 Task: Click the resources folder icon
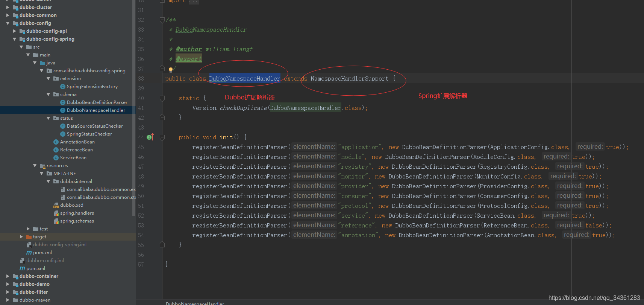42,166
